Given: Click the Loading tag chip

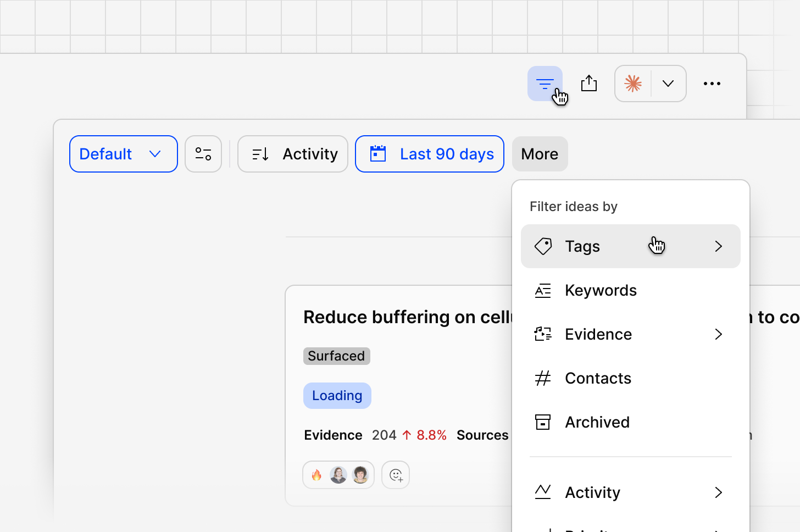Looking at the screenshot, I should (337, 396).
